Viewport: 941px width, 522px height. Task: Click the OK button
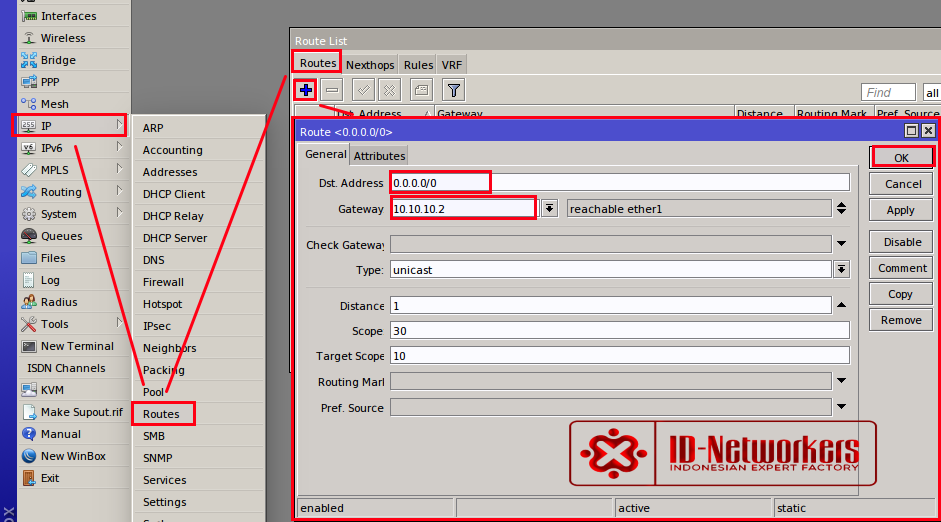[901, 158]
